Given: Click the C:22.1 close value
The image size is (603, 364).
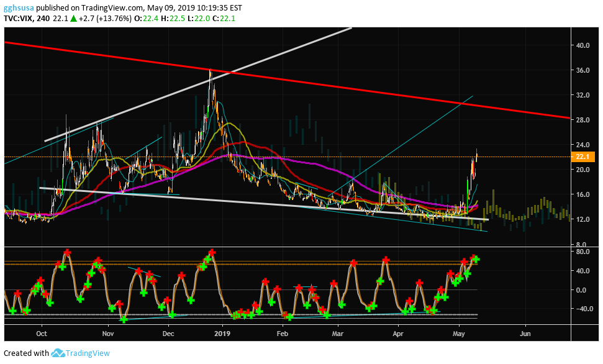Looking at the screenshot, I should pyautogui.click(x=224, y=18).
